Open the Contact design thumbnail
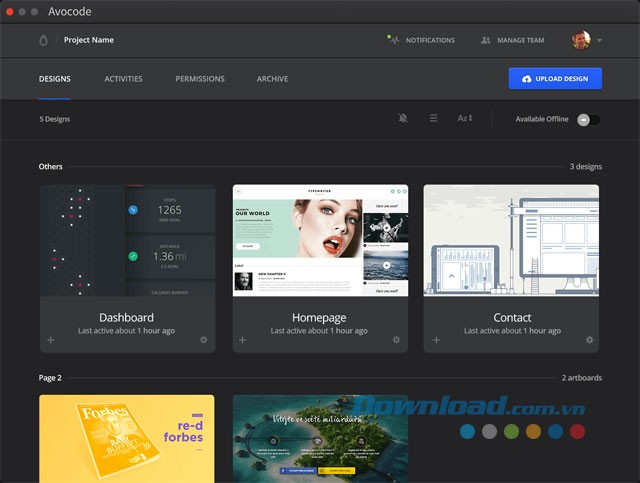 [x=511, y=240]
